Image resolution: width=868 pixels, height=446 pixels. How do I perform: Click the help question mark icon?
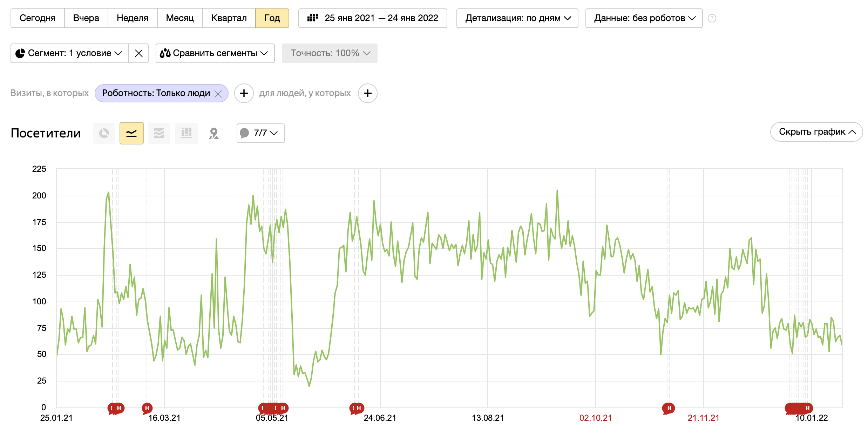(712, 18)
